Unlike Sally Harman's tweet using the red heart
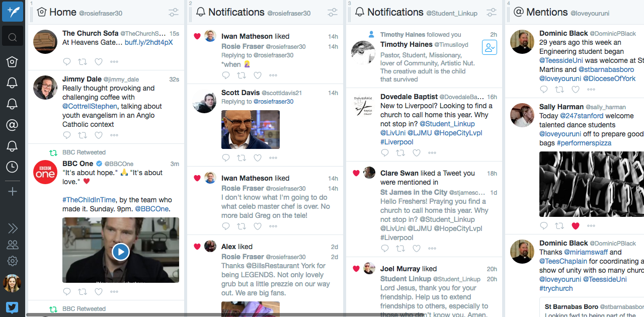The height and width of the screenshot is (317, 644). tap(576, 226)
